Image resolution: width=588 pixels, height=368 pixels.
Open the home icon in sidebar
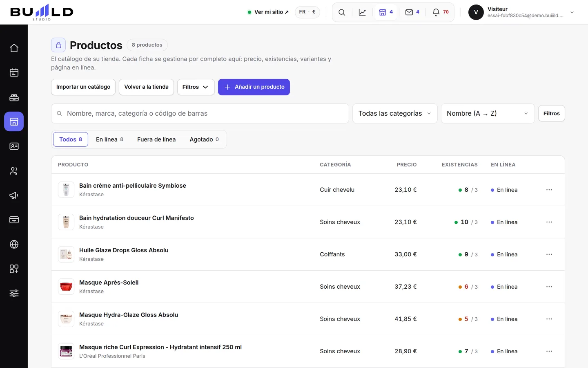point(14,48)
